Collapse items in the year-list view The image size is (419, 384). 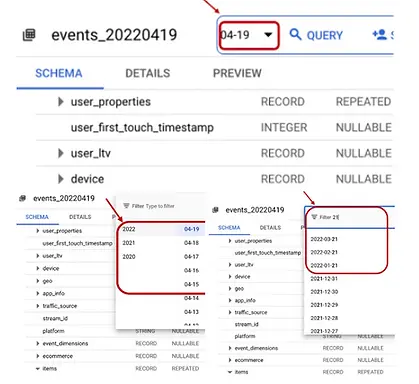(38, 369)
